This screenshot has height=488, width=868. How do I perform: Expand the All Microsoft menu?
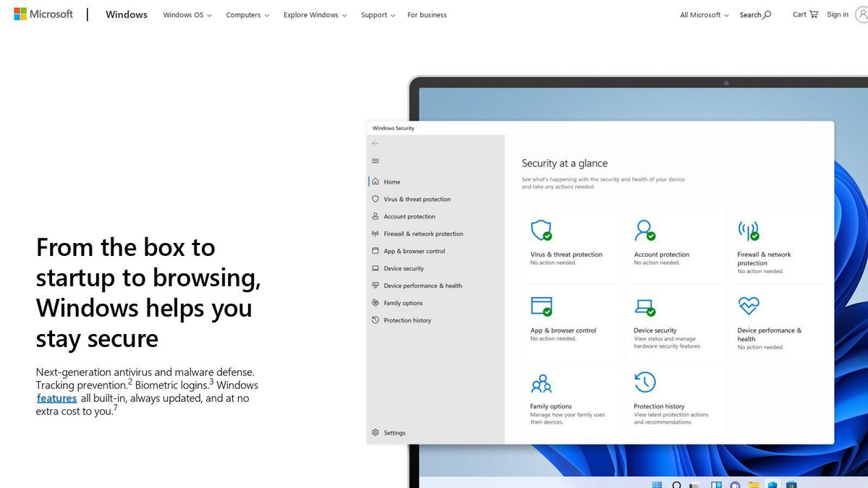click(705, 15)
